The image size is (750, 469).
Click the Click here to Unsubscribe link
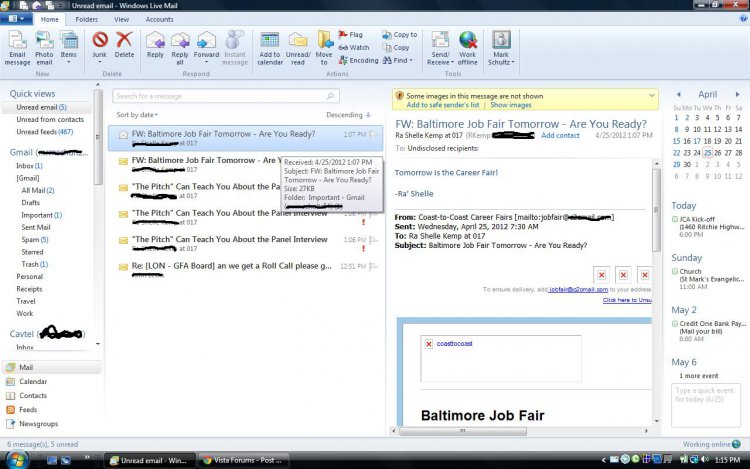coord(627,300)
